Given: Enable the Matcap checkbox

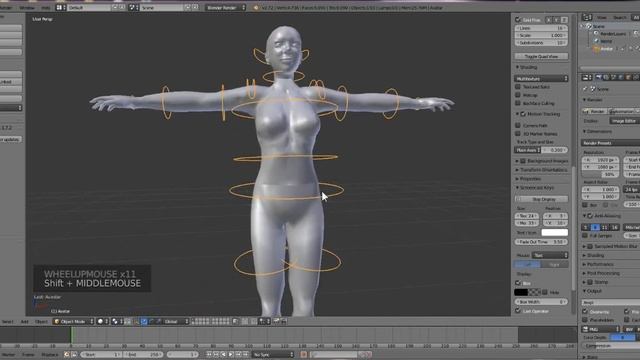Looking at the screenshot, I should [x=518, y=95].
